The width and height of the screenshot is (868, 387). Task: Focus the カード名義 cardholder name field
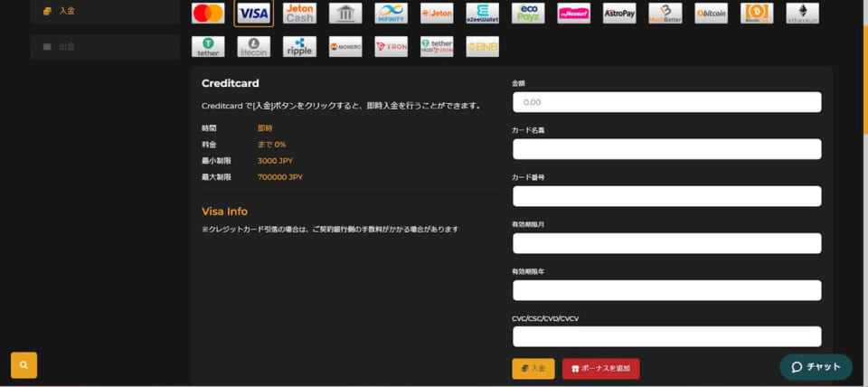(x=667, y=149)
